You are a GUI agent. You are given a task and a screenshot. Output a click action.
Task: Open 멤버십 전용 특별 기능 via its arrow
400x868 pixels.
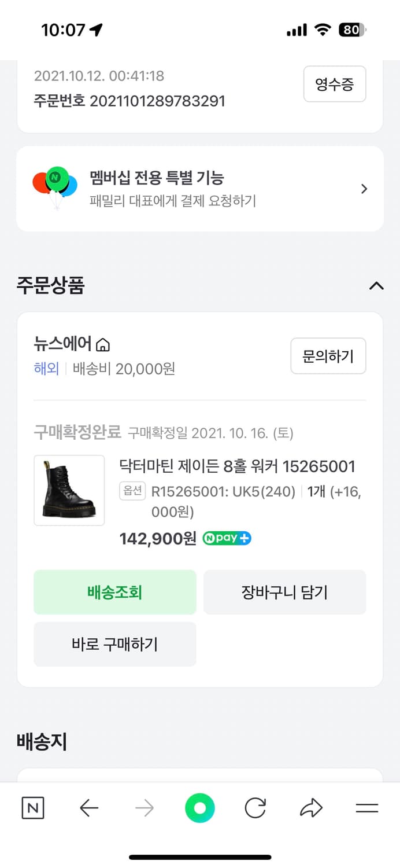point(364,189)
